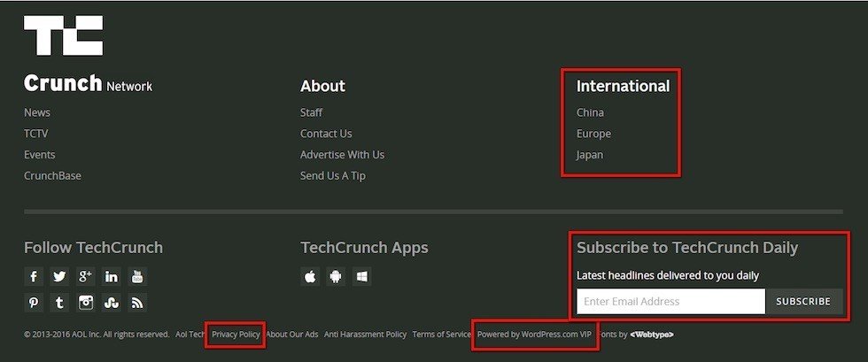Click the AOL Inc copyright notice
Viewport: 868px width, 362px height.
coord(97,335)
